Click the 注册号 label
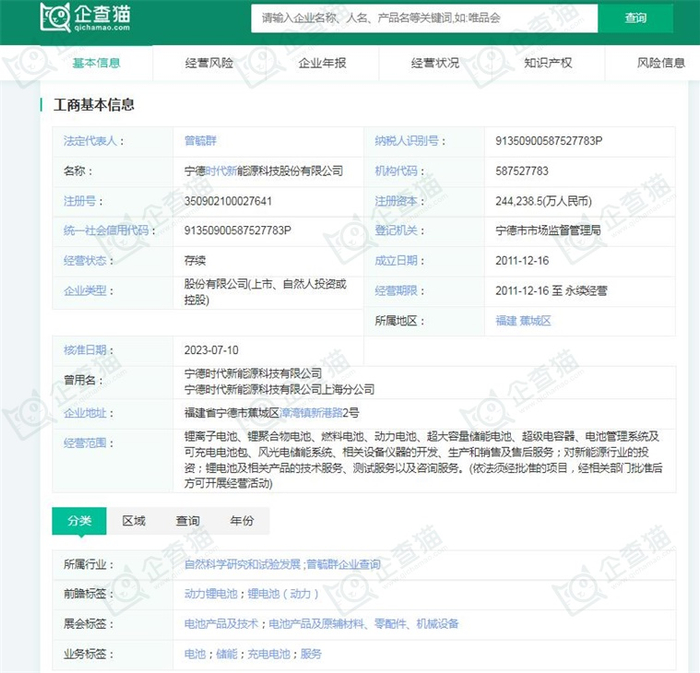Viewport: 700px width, 673px height. pos(80,201)
